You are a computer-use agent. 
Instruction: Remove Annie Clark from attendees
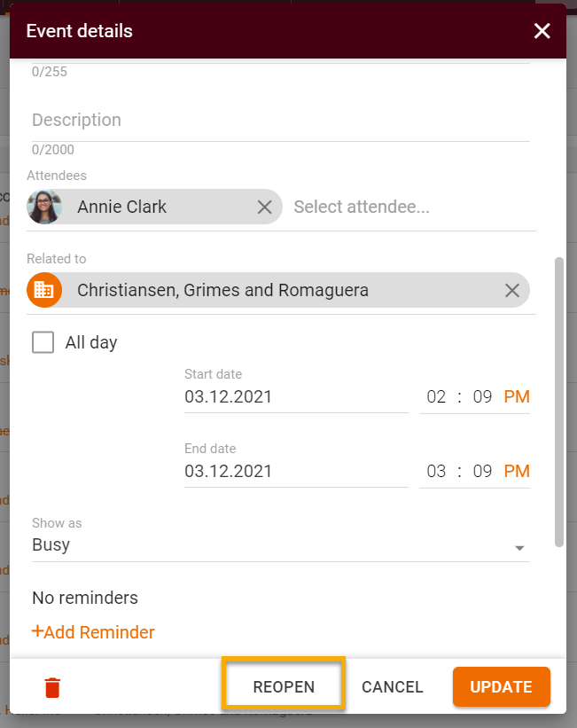(x=265, y=207)
